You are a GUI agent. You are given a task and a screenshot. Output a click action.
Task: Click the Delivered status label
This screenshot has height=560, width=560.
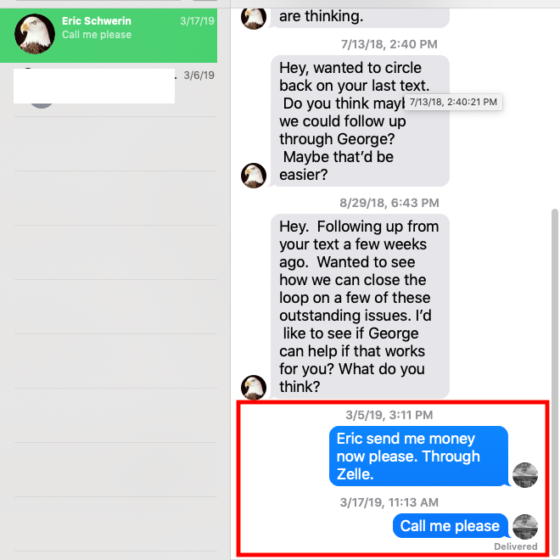(x=515, y=546)
